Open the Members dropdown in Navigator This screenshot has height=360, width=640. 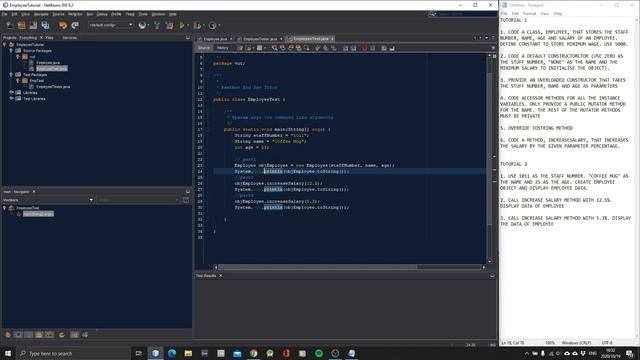tap(48, 200)
